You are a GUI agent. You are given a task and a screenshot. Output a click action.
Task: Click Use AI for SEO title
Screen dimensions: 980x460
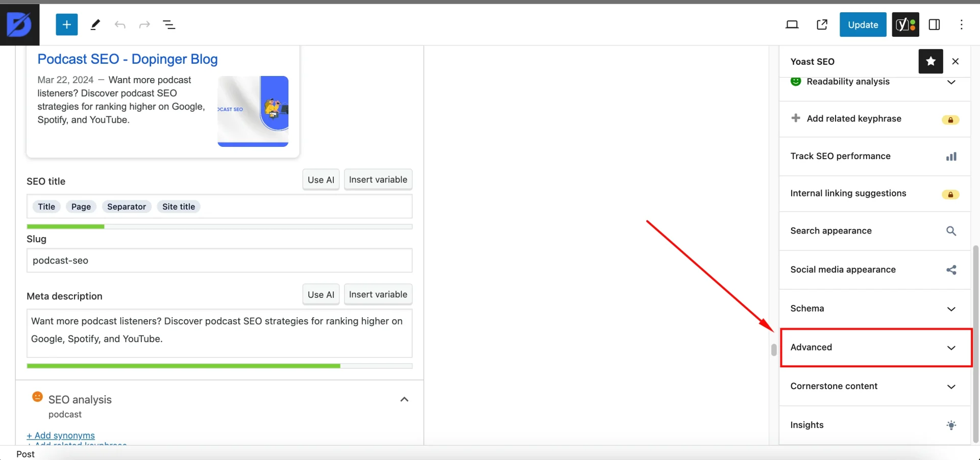(x=321, y=180)
